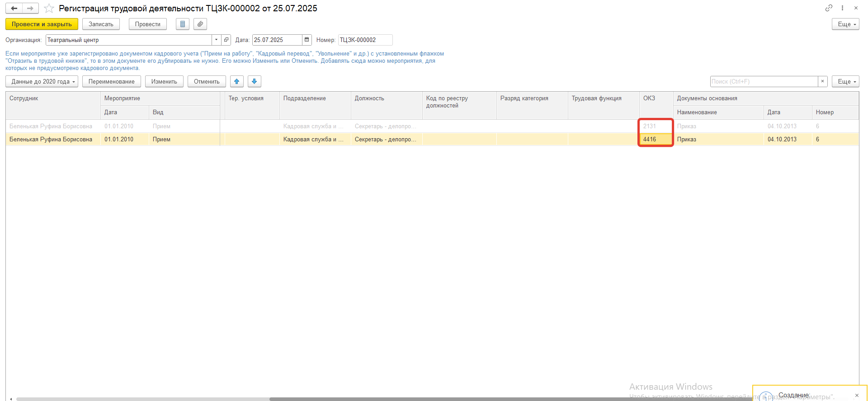Expand the Организация dropdown list
This screenshot has width=868, height=401.
coord(216,40)
